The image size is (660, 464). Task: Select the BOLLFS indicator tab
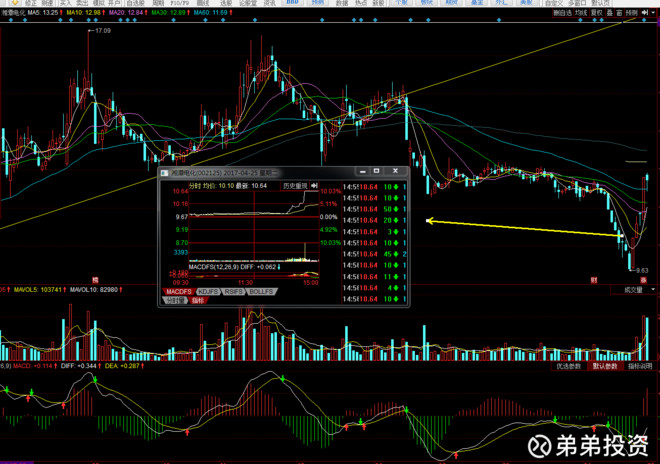[261, 291]
